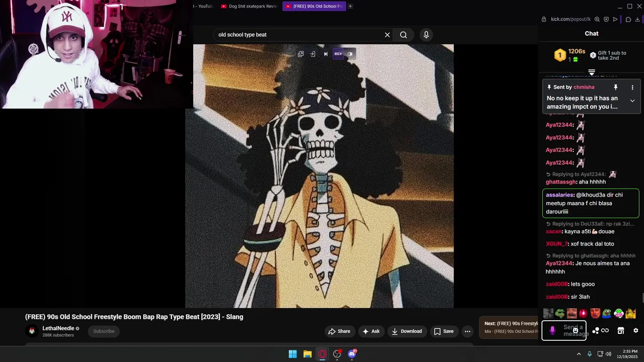Click the volume speaker icon in system tray

point(608,354)
